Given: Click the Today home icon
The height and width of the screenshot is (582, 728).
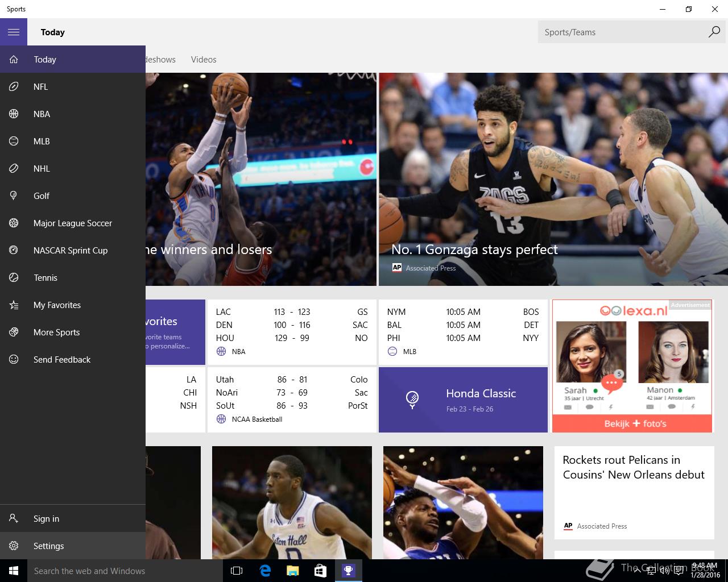Looking at the screenshot, I should (14, 59).
